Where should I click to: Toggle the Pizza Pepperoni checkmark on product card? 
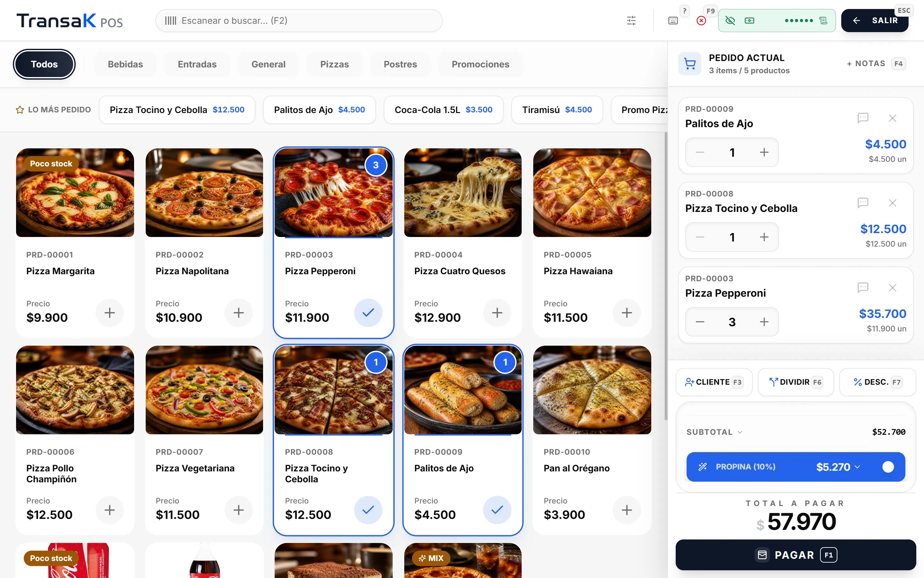coord(368,313)
